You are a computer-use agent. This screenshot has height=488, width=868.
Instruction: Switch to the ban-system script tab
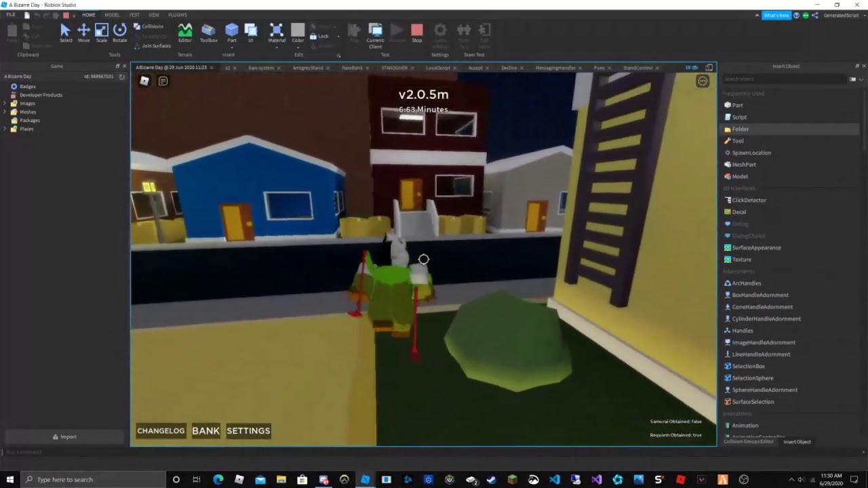[x=261, y=68]
